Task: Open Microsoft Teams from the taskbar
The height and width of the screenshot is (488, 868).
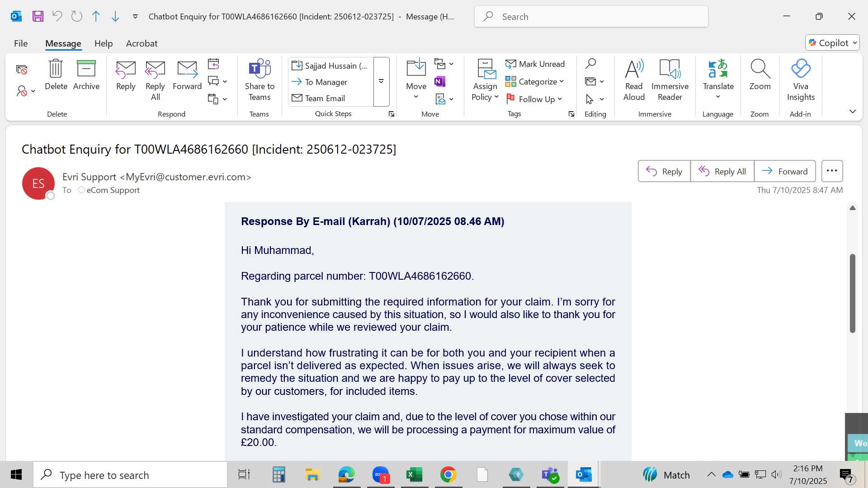Action: tap(550, 474)
